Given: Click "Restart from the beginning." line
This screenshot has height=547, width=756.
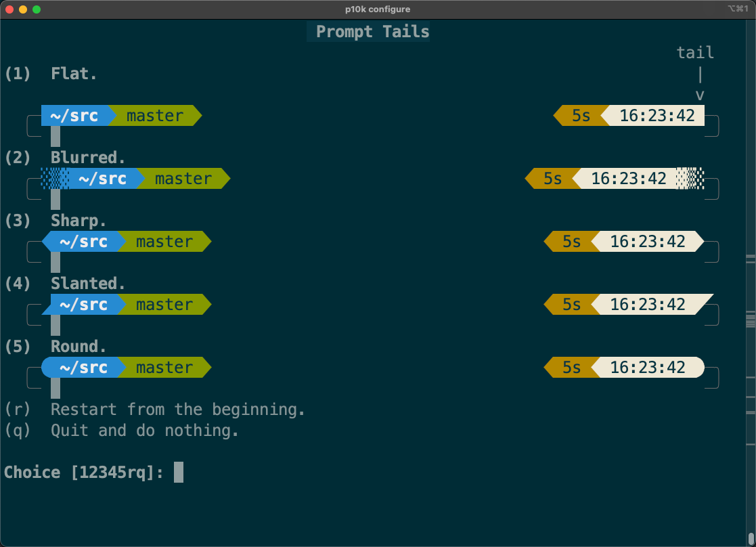Looking at the screenshot, I should tap(177, 410).
